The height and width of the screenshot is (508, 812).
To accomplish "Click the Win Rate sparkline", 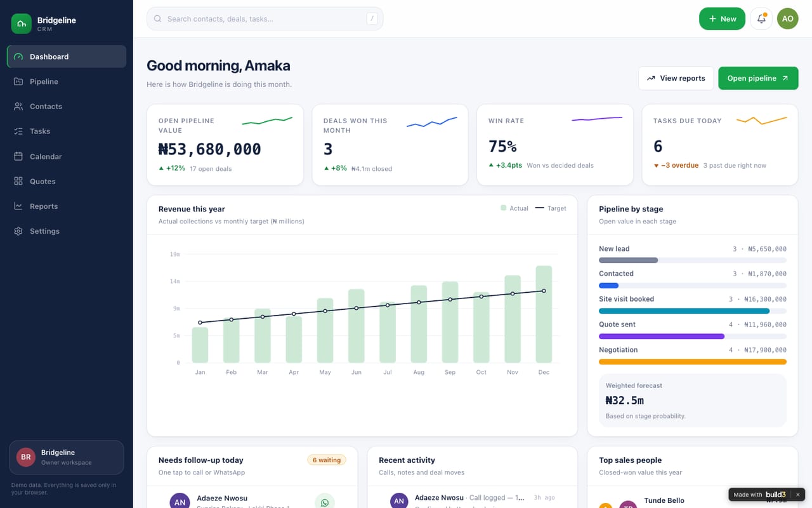I will (x=597, y=119).
